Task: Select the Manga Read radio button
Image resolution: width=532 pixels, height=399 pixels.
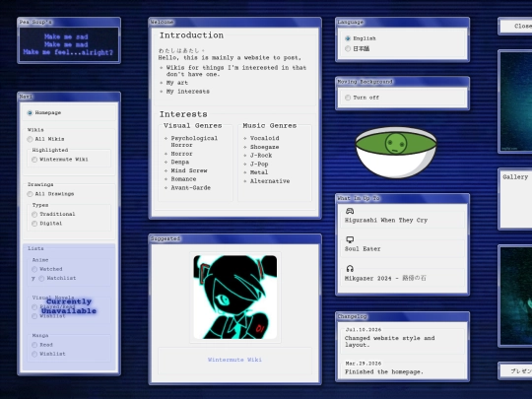Action: pyautogui.click(x=34, y=345)
